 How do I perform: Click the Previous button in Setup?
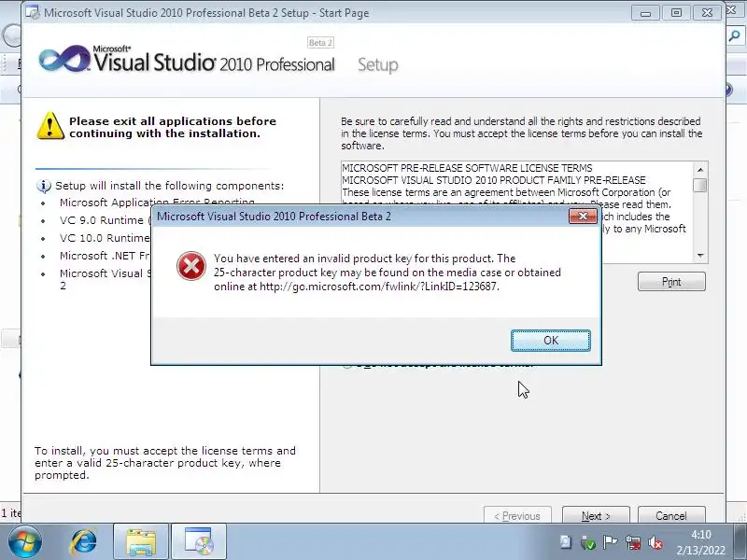(x=517, y=516)
